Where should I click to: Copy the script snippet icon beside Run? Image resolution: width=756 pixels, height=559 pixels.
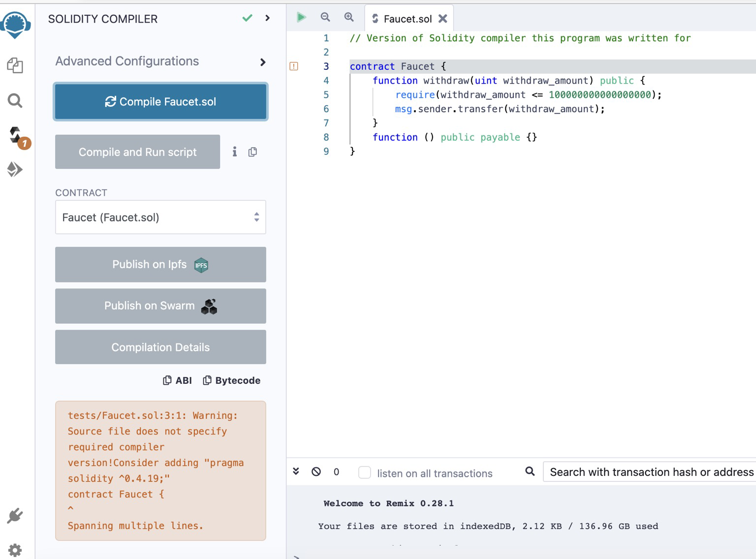[x=252, y=152]
